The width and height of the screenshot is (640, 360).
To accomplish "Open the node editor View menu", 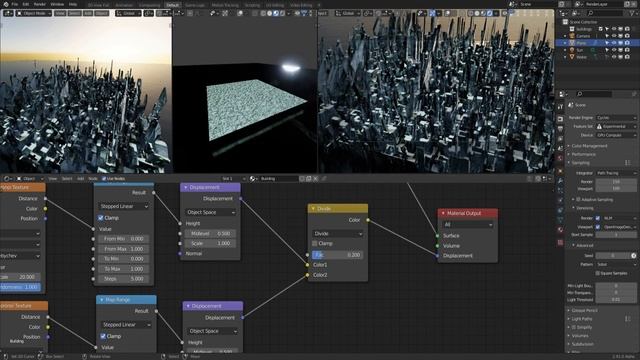I will [53, 179].
